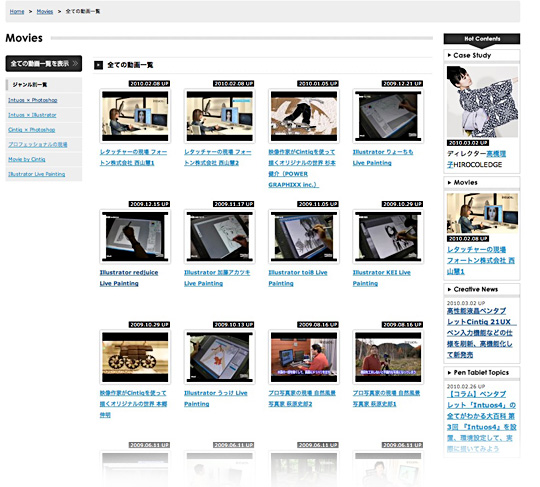Open the プロフェッショナルの現場 genre link
This screenshot has height=487, width=540.
pyautogui.click(x=38, y=144)
